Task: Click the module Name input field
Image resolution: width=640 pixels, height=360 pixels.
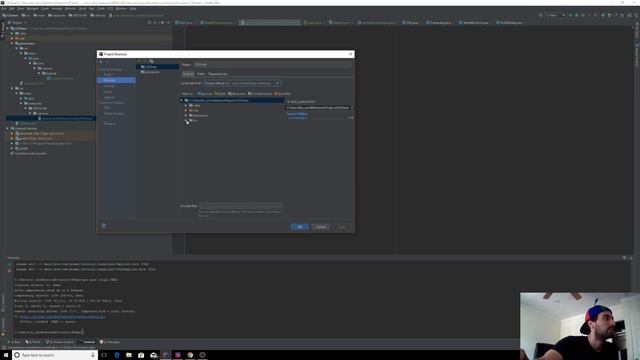Action: [273, 65]
